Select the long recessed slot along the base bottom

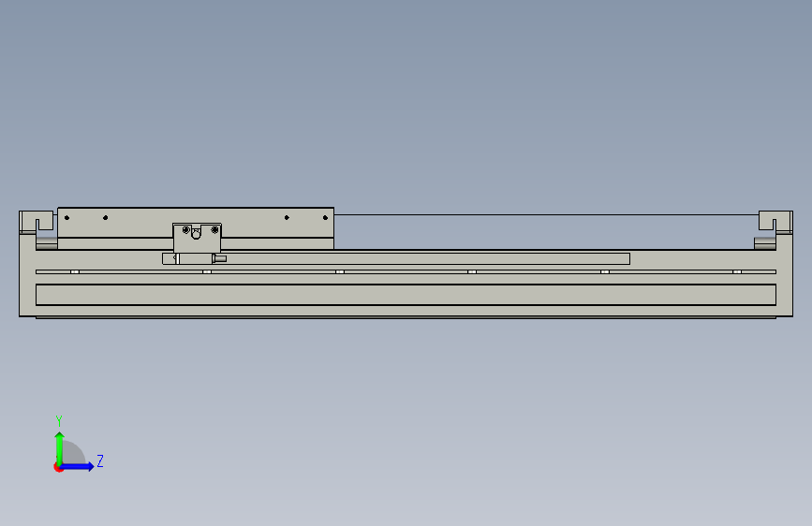(x=406, y=295)
